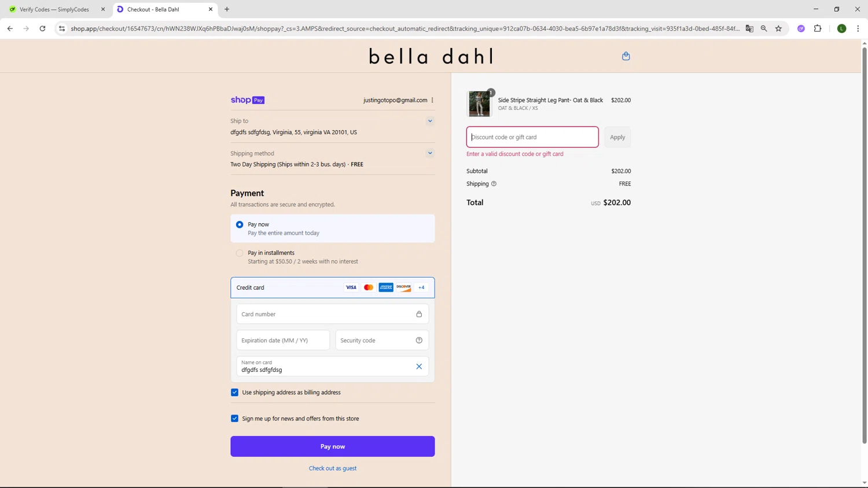Screen dimensions: 868x488
Task: Click the Discover card logo
Action: (x=404, y=287)
